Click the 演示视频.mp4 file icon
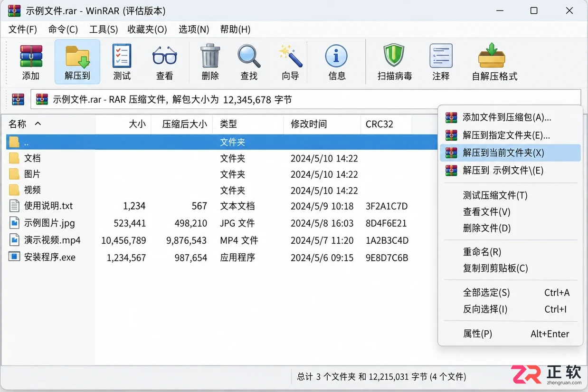 click(x=14, y=240)
